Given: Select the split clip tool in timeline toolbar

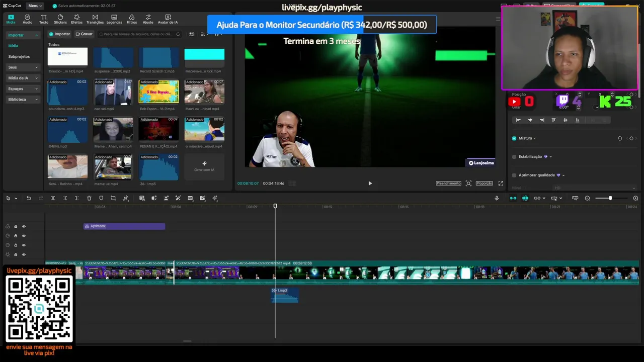Looking at the screenshot, I should click(x=53, y=198).
